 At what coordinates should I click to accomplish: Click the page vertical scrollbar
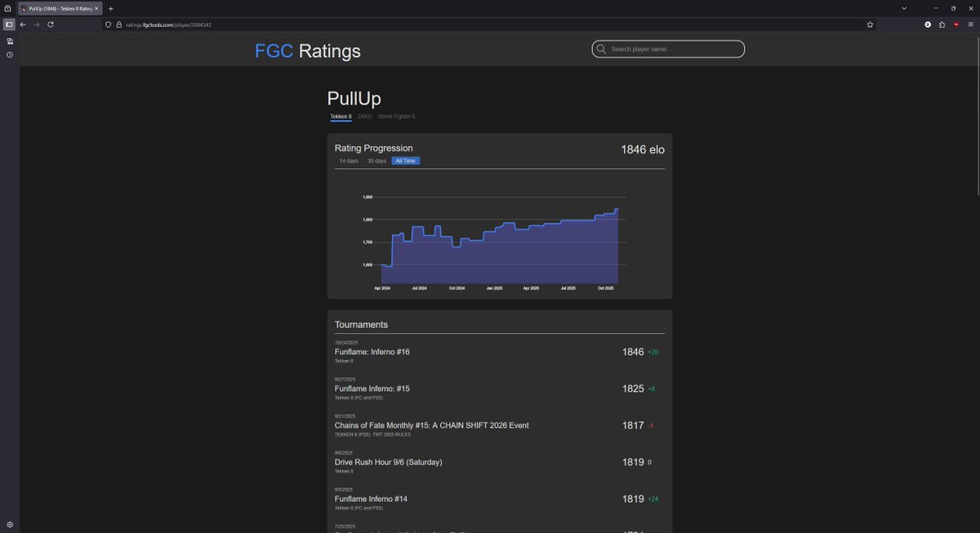click(x=978, y=114)
